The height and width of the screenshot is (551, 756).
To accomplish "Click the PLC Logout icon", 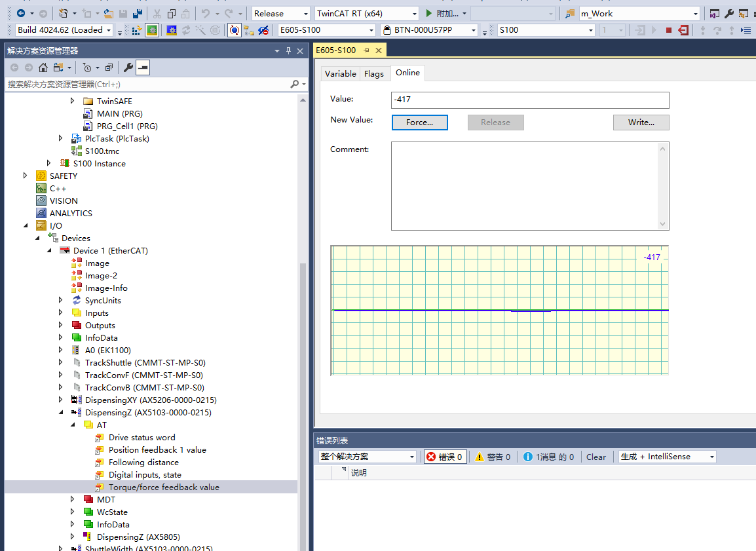I will pyautogui.click(x=683, y=30).
